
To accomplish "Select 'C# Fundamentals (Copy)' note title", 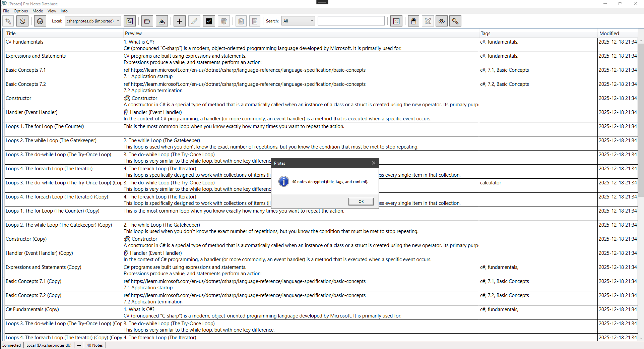I will pyautogui.click(x=32, y=309).
